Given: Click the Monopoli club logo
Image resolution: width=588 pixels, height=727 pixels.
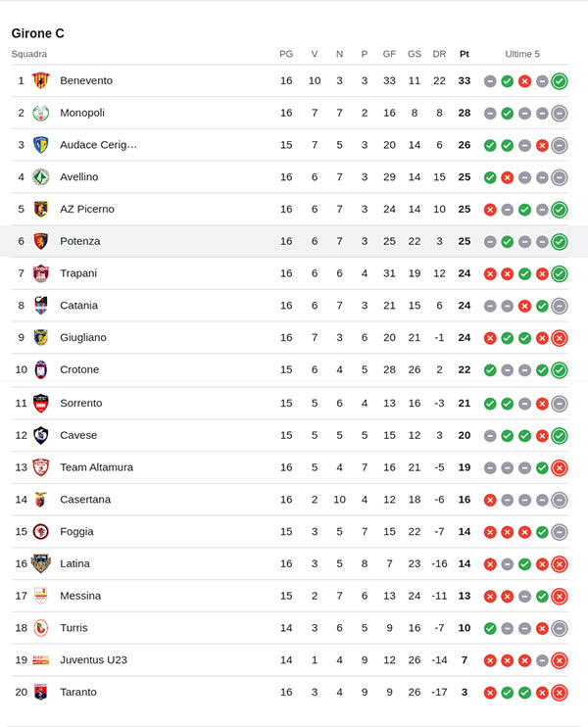Looking at the screenshot, I should (x=41, y=113).
